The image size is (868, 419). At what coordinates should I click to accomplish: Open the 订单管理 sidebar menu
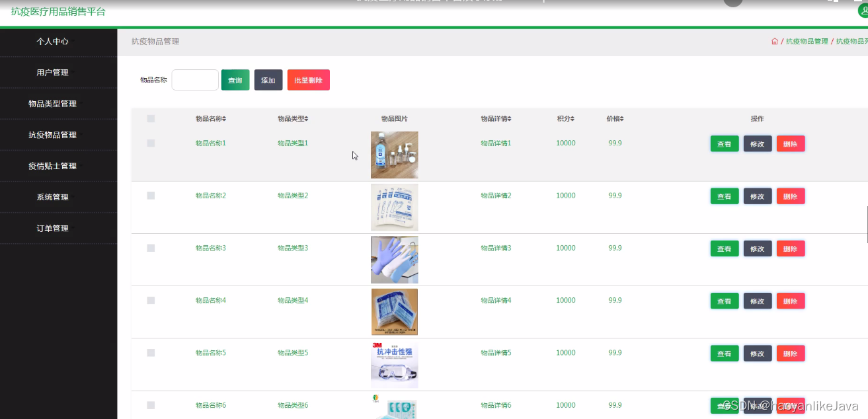[53, 228]
